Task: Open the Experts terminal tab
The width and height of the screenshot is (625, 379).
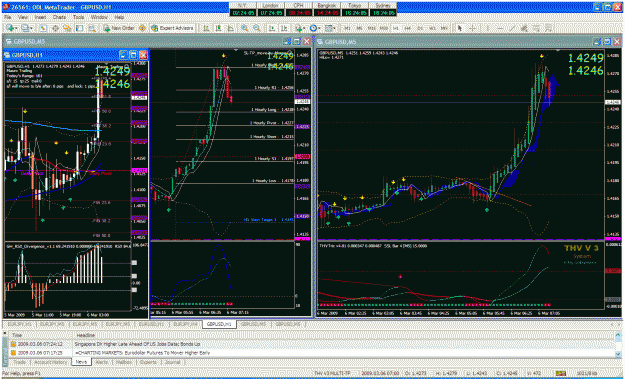Action: (147, 363)
